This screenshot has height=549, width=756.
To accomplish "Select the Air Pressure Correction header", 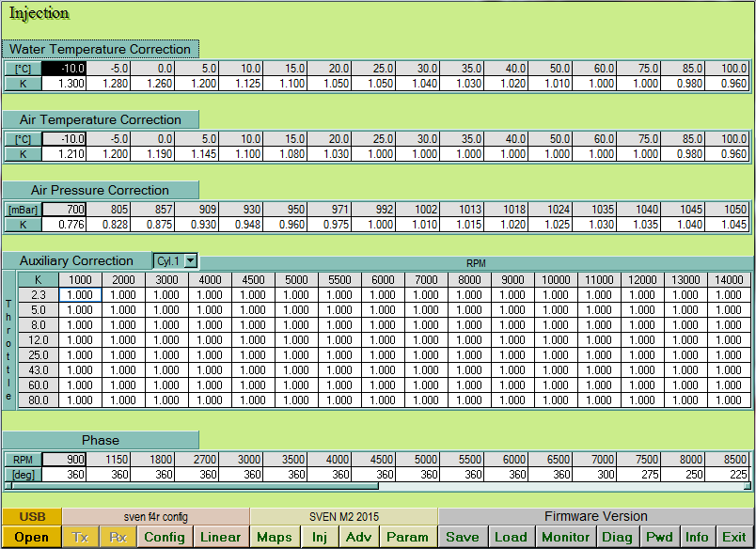I will click(x=101, y=190).
